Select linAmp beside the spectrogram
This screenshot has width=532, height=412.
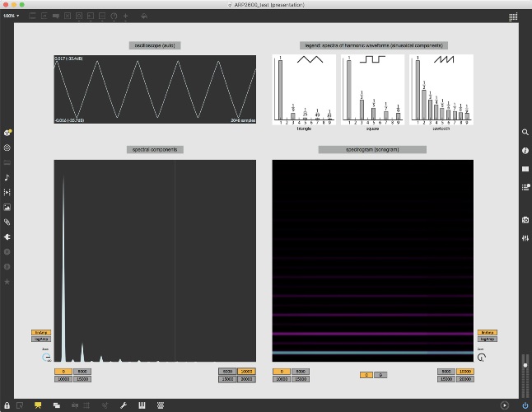[x=488, y=333]
